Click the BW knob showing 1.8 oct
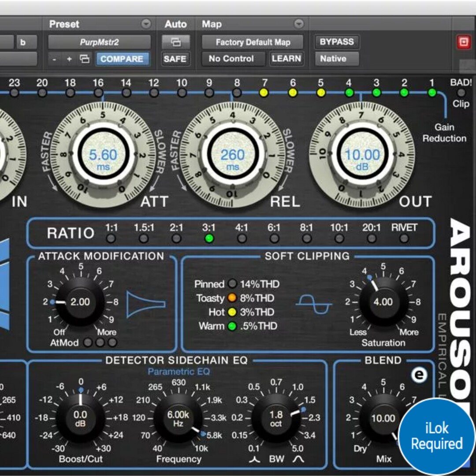The height and width of the screenshot is (476, 476). pyautogui.click(x=276, y=418)
